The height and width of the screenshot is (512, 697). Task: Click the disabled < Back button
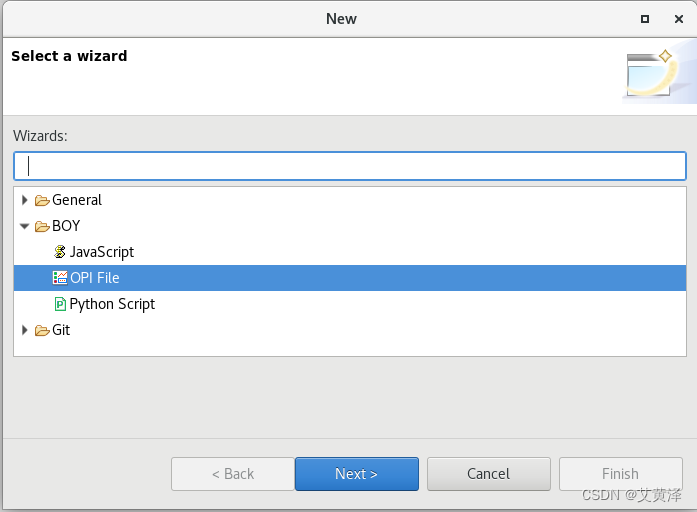(x=233, y=474)
